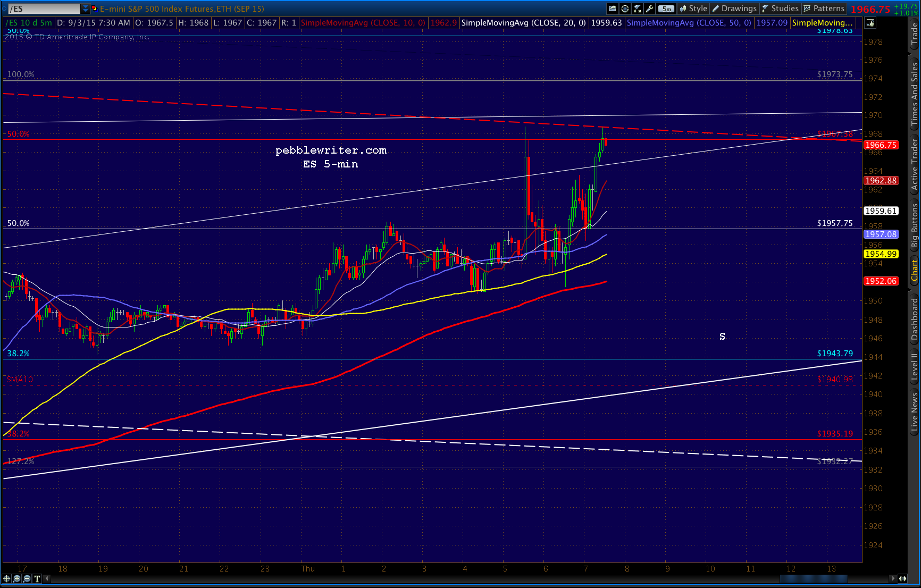Open the Style dropdown menu

pos(693,9)
